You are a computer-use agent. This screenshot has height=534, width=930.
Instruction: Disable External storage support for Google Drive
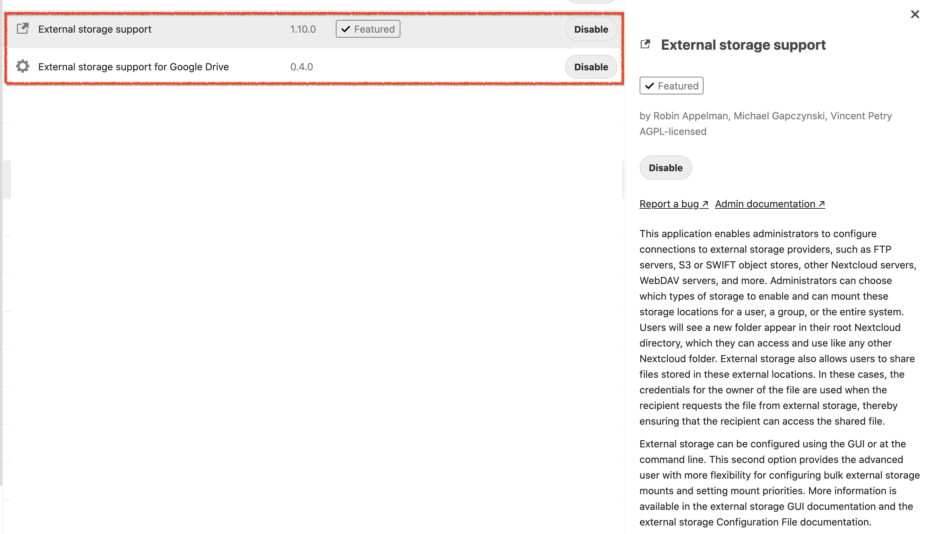point(590,67)
